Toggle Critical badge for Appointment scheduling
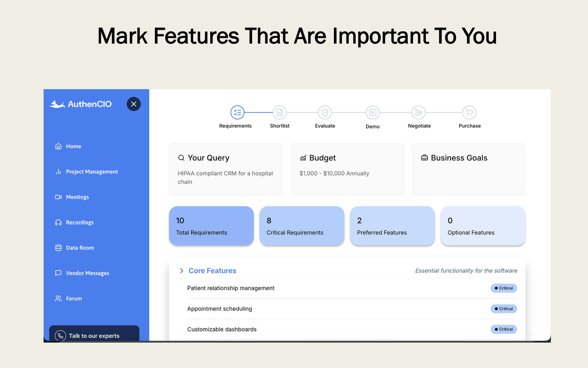The width and height of the screenshot is (588, 368). tap(504, 309)
